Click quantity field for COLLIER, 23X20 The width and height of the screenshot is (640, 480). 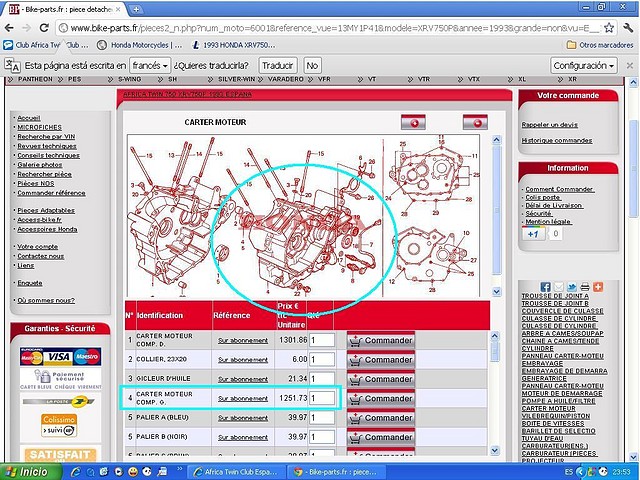click(x=322, y=360)
